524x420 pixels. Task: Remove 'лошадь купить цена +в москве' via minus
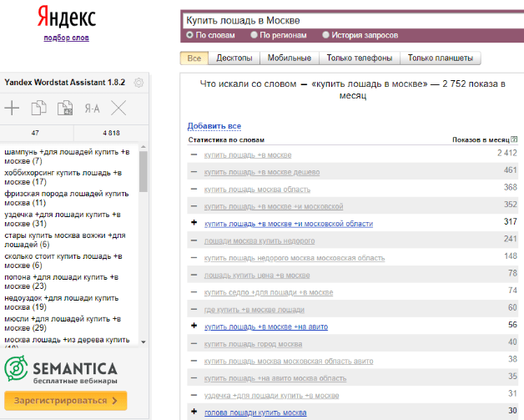coord(194,275)
